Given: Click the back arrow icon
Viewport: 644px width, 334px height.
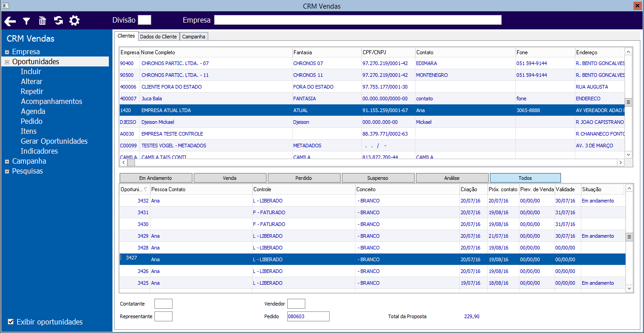Looking at the screenshot, I should tap(10, 21).
